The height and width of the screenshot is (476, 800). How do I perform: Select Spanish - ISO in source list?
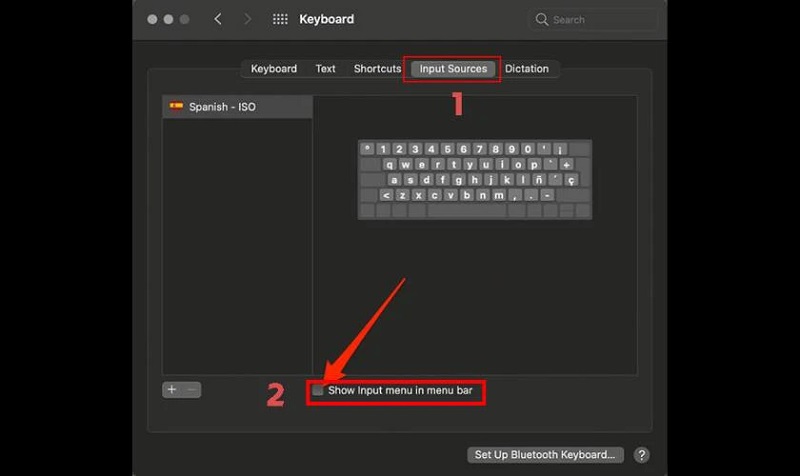click(x=237, y=106)
